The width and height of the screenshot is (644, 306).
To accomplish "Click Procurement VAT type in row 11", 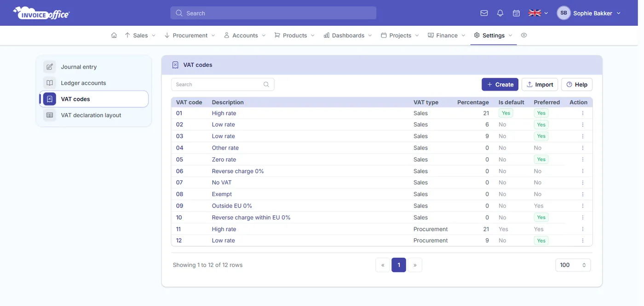I will click(x=431, y=229).
